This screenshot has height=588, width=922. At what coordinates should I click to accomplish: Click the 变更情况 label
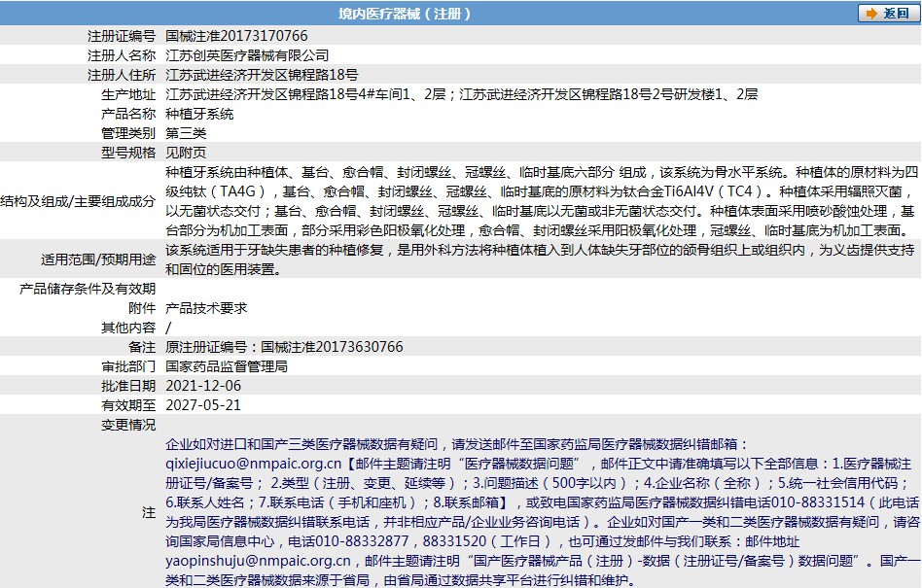tap(128, 425)
